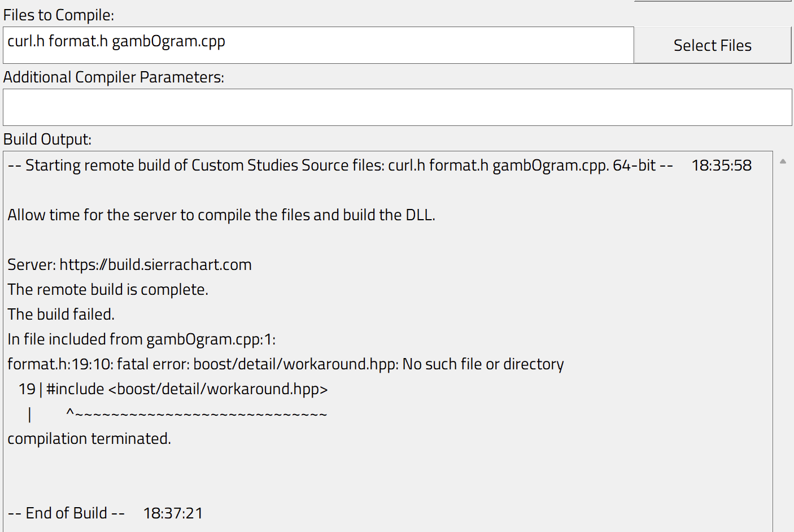Image resolution: width=794 pixels, height=532 pixels.
Task: Click the 'Allow time for the server' message
Action: pos(221,215)
